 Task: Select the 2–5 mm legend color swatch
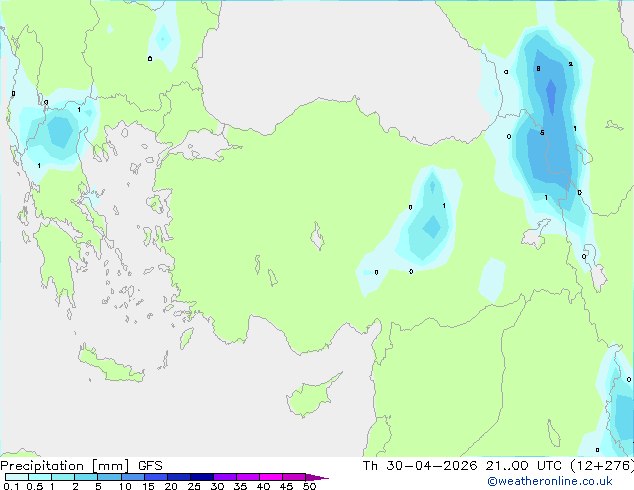86,477
